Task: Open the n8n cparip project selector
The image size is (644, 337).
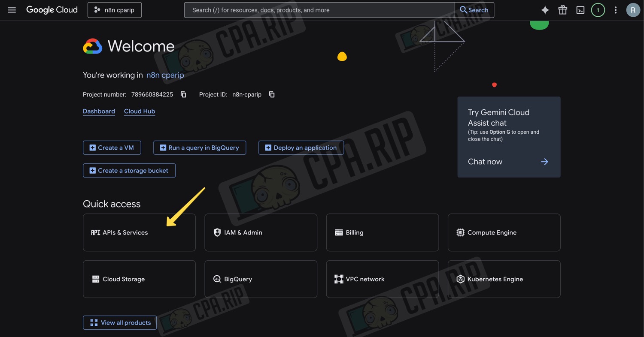Action: pos(115,10)
